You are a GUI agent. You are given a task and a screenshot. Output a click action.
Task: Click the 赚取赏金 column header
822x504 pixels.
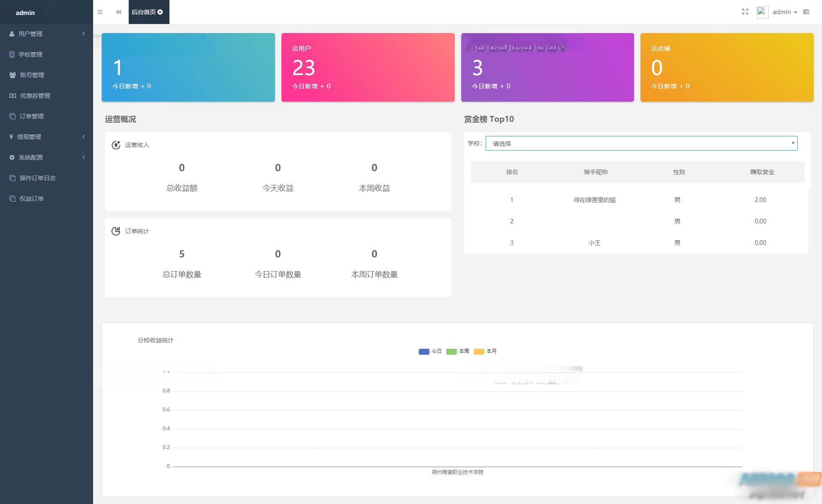pos(762,172)
